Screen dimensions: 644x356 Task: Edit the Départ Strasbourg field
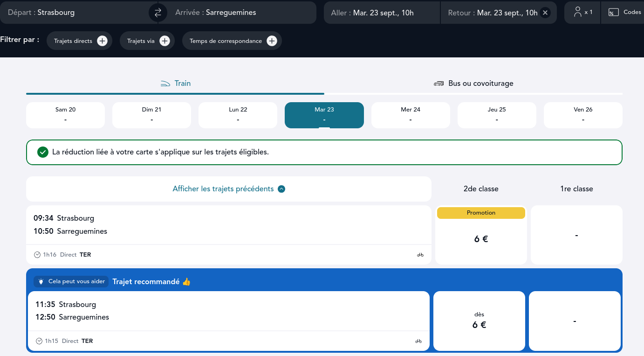[75, 13]
